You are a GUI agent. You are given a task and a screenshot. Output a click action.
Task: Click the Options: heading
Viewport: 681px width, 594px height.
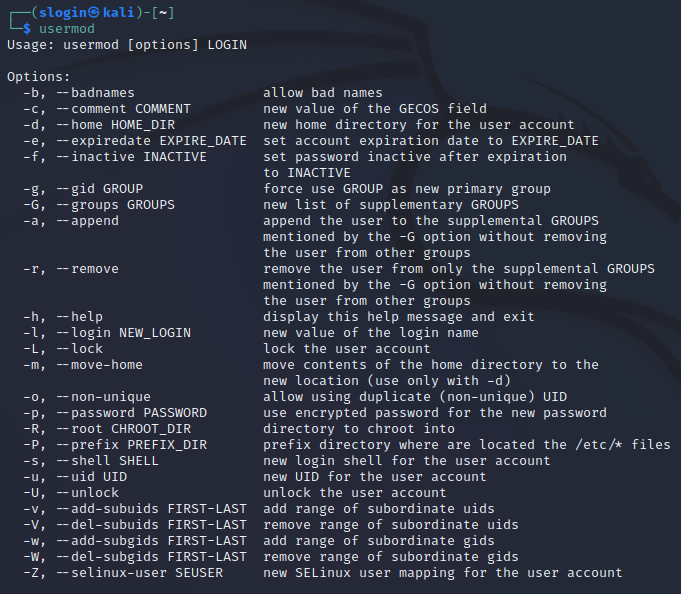click(x=38, y=77)
